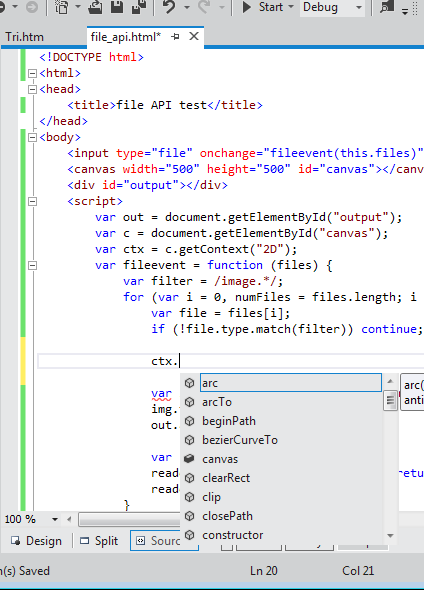Open the New Project dropdown arrow

click(x=78, y=7)
